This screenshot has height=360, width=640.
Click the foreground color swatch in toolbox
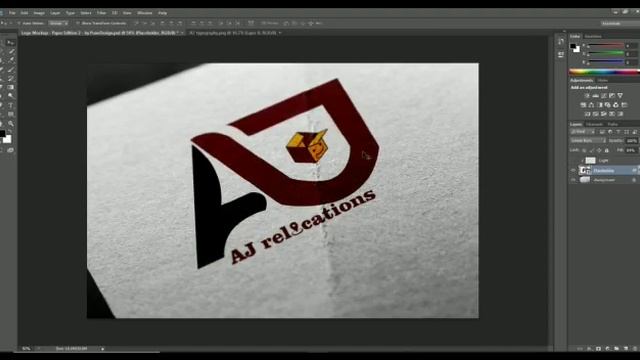click(x=2, y=133)
